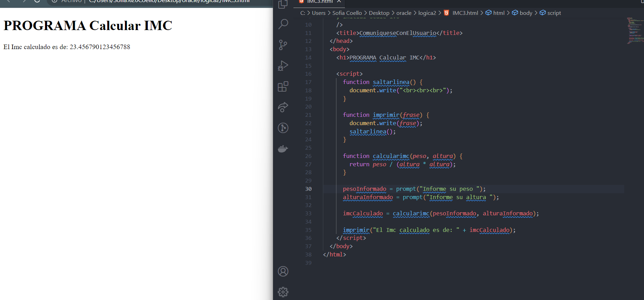This screenshot has height=300, width=644.
Task: Click line number 30 in the gutter
Action: click(308, 189)
